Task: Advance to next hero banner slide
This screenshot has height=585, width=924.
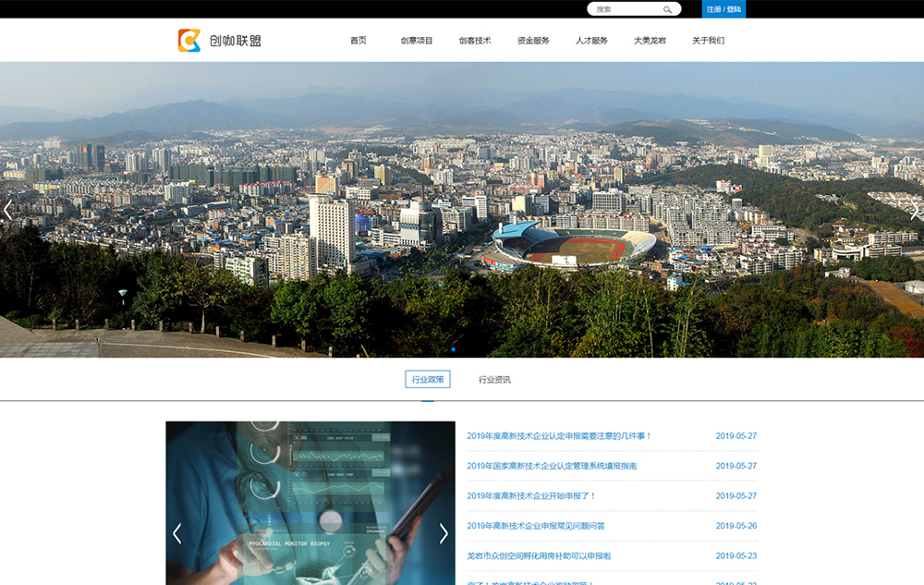Action: [915, 211]
